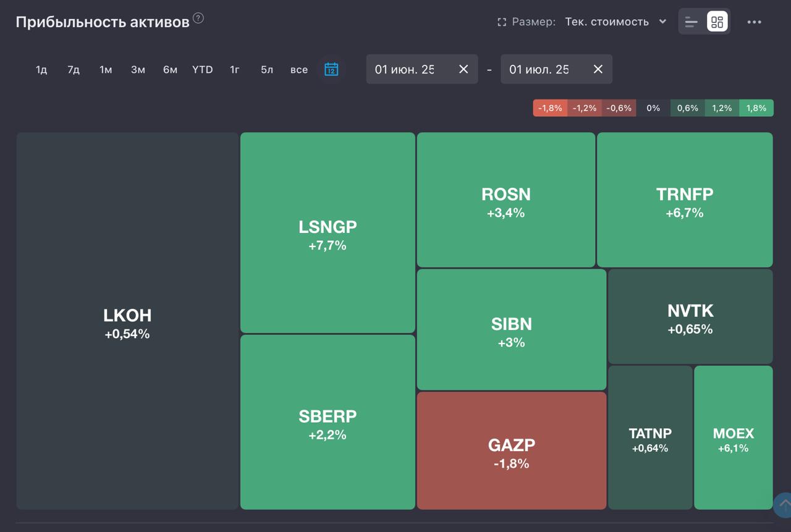Screen dimensions: 791x532
Task: Open the SIBN treemap tile
Action: tap(512, 329)
